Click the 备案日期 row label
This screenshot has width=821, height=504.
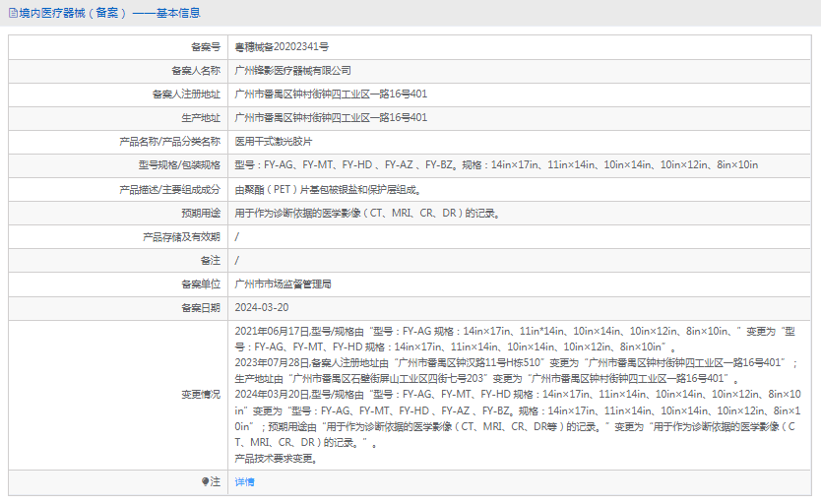pos(201,308)
